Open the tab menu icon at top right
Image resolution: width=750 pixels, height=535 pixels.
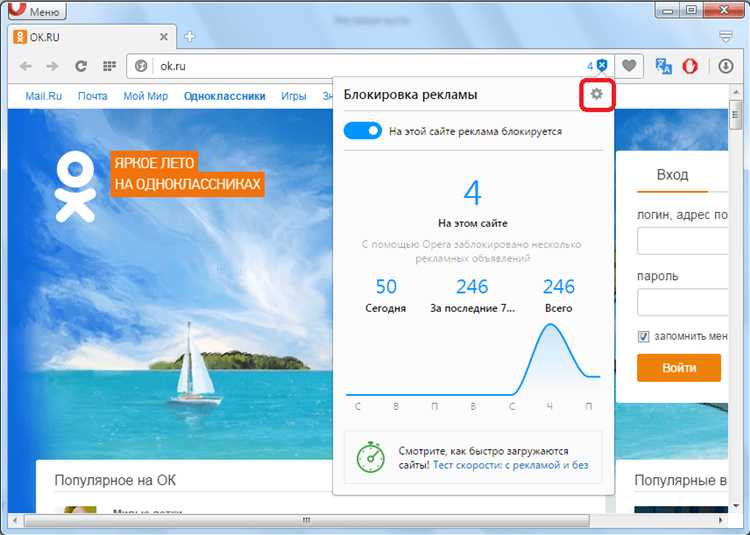(x=726, y=37)
